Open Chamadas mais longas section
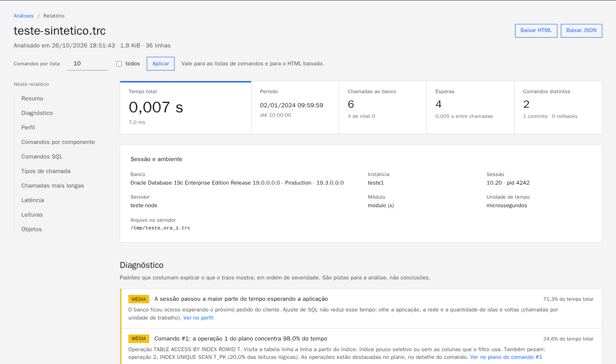This screenshot has width=616, height=364. [53, 185]
